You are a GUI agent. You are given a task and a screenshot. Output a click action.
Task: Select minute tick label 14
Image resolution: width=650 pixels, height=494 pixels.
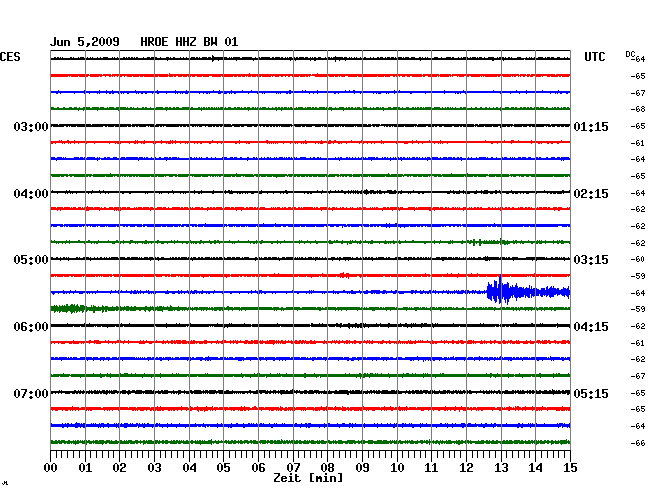[x=535, y=467]
